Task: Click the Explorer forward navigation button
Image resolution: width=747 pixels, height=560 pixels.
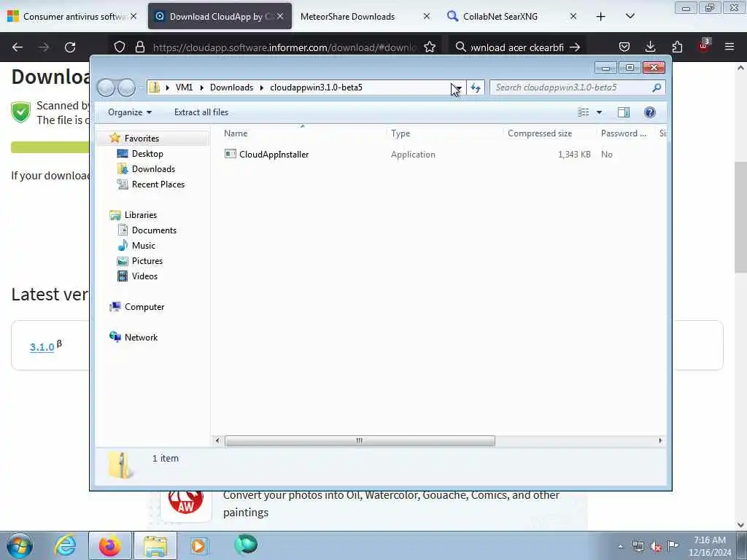Action: (x=126, y=87)
